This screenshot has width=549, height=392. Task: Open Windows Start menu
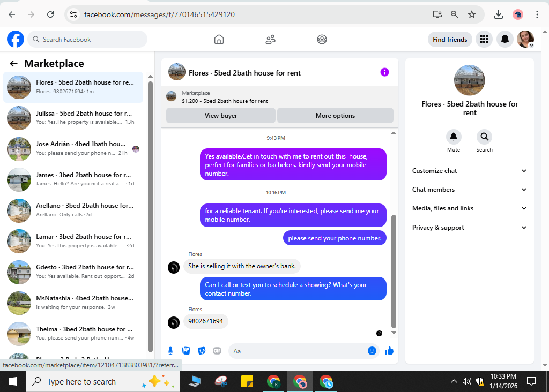pos(13,381)
